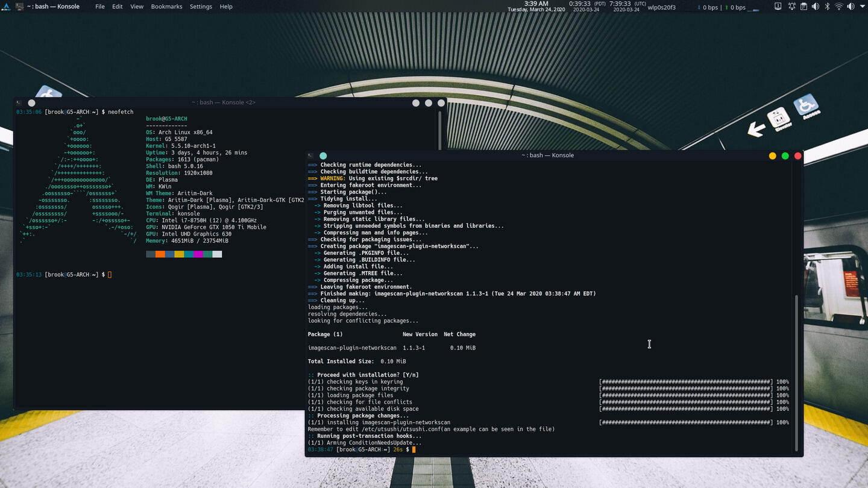868x488 pixels.
Task: Click the 'Kernel: 5.5.10-arch1-1' line
Action: click(181, 146)
